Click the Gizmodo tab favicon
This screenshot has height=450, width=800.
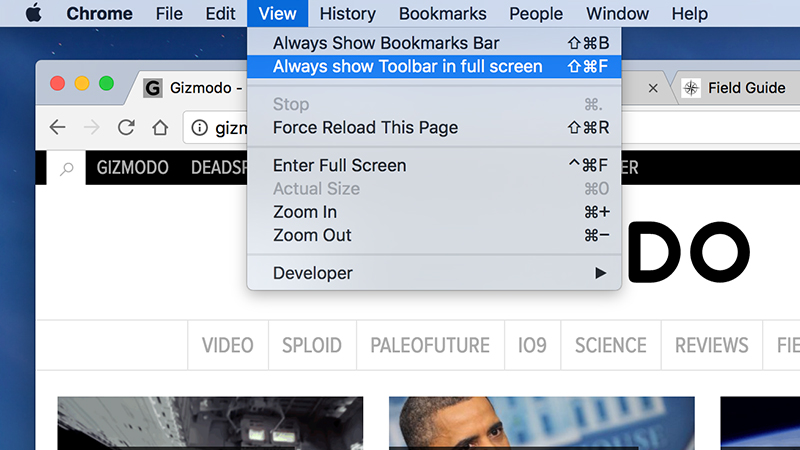tap(153, 88)
